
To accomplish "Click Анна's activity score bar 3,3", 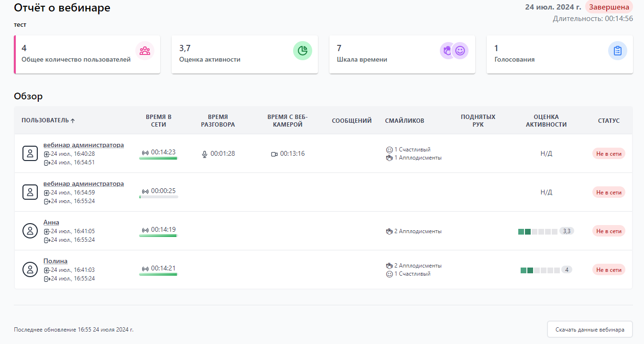I will (x=538, y=231).
